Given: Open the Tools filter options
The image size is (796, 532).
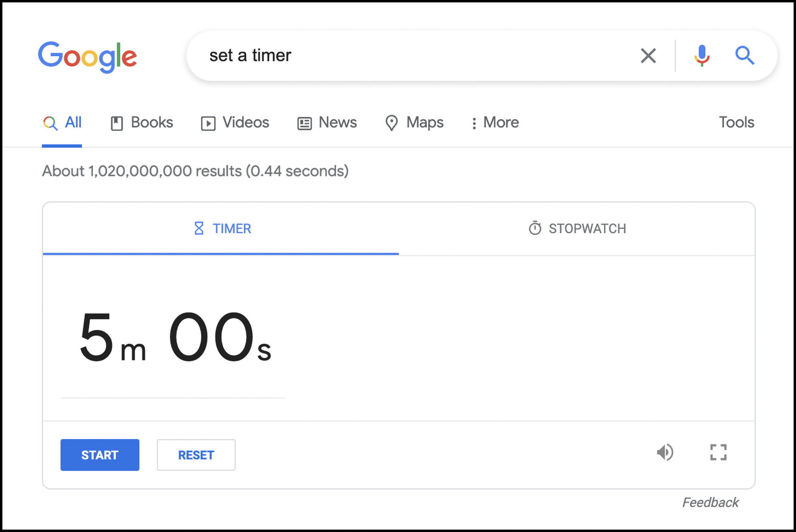Looking at the screenshot, I should (736, 123).
